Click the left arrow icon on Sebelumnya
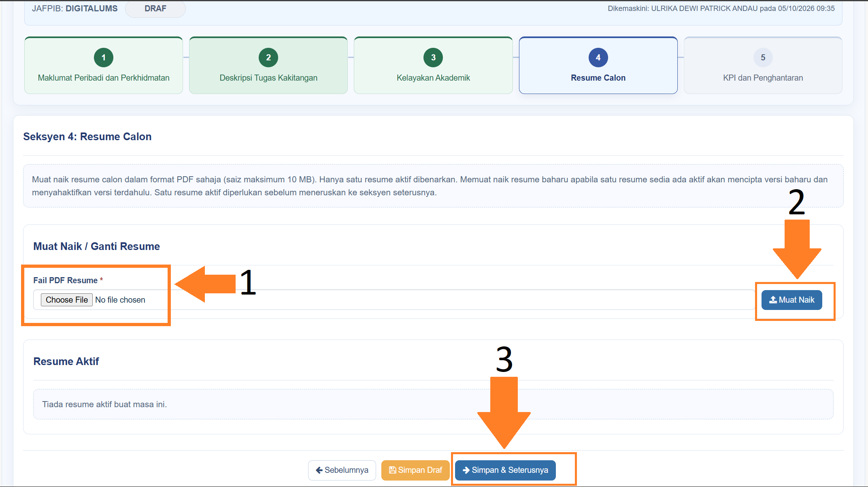Image resolution: width=868 pixels, height=487 pixels. [x=319, y=470]
